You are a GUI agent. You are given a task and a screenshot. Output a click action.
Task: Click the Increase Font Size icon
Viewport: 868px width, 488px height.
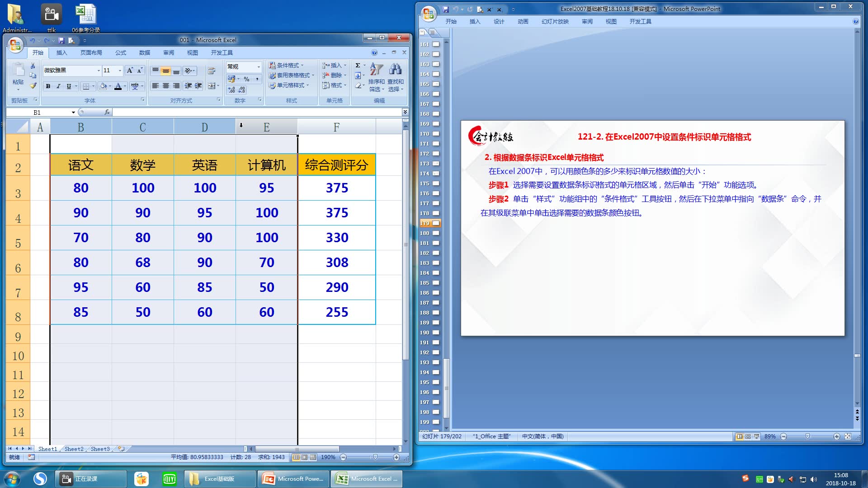pyautogui.click(x=130, y=70)
